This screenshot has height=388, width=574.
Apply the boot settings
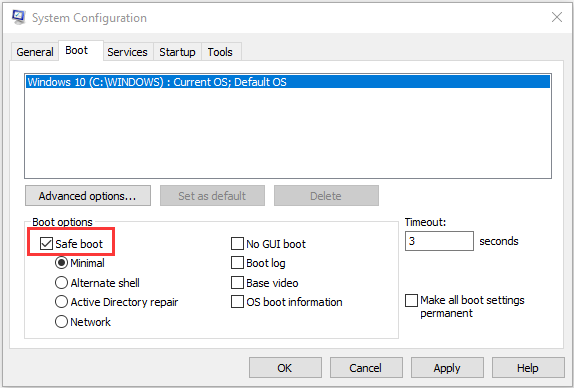pyautogui.click(x=447, y=368)
